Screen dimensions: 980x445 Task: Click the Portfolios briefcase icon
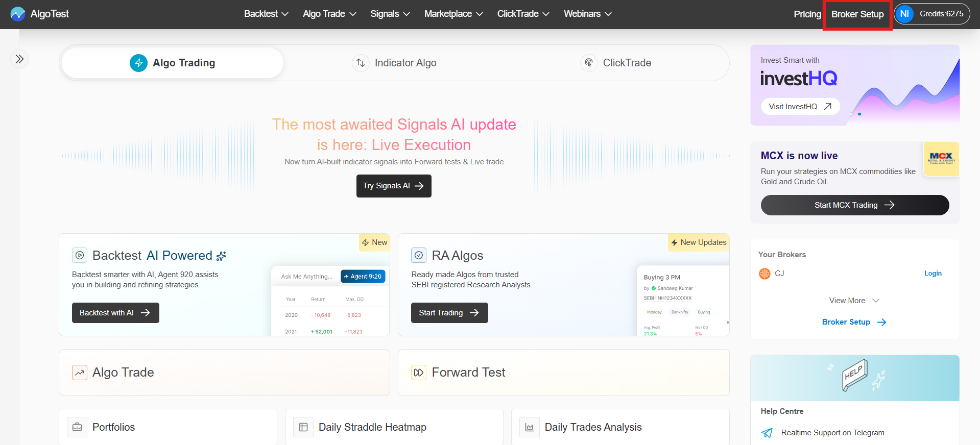(77, 427)
